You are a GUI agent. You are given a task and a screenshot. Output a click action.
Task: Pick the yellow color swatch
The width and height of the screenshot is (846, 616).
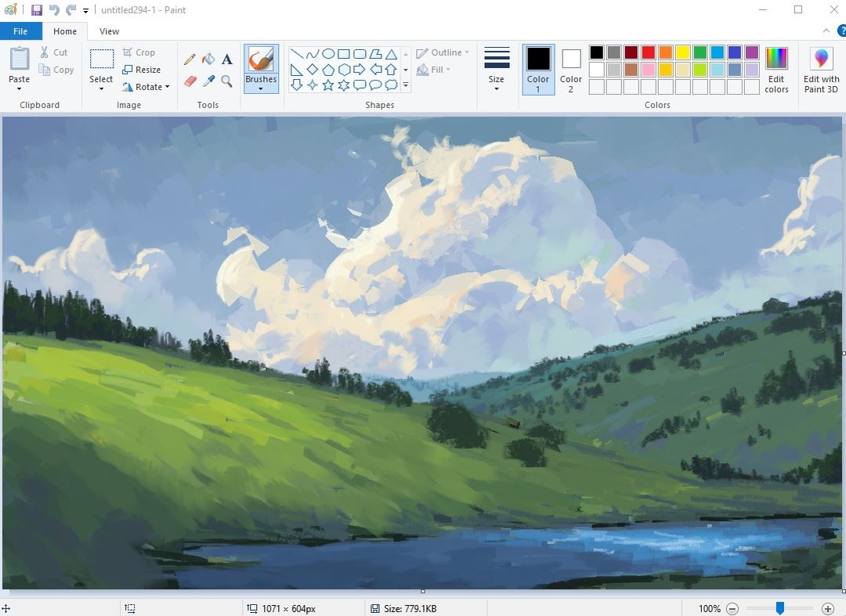[x=682, y=52]
